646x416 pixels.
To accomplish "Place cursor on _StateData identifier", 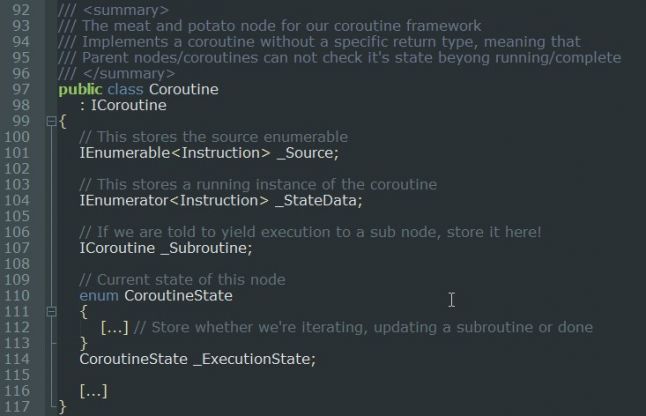I will 318,200.
